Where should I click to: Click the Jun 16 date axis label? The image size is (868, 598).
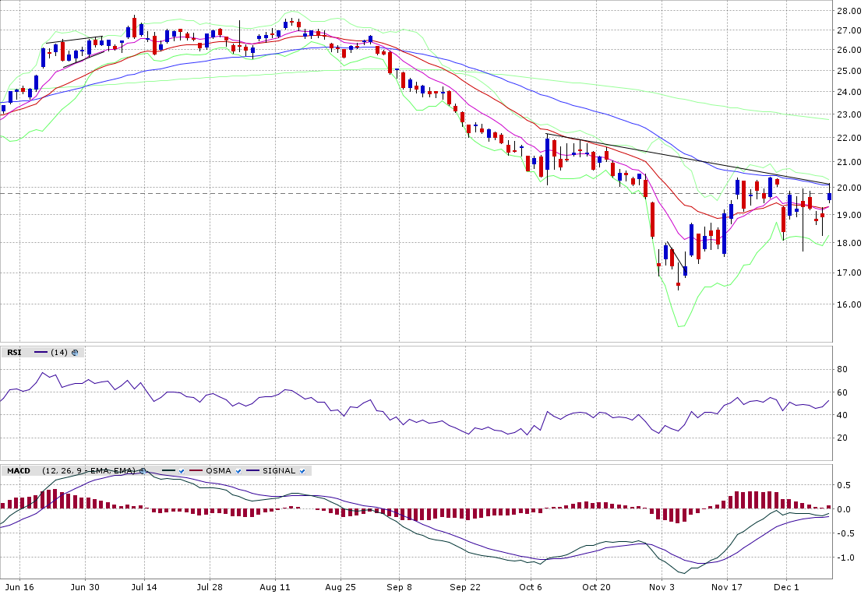click(19, 586)
